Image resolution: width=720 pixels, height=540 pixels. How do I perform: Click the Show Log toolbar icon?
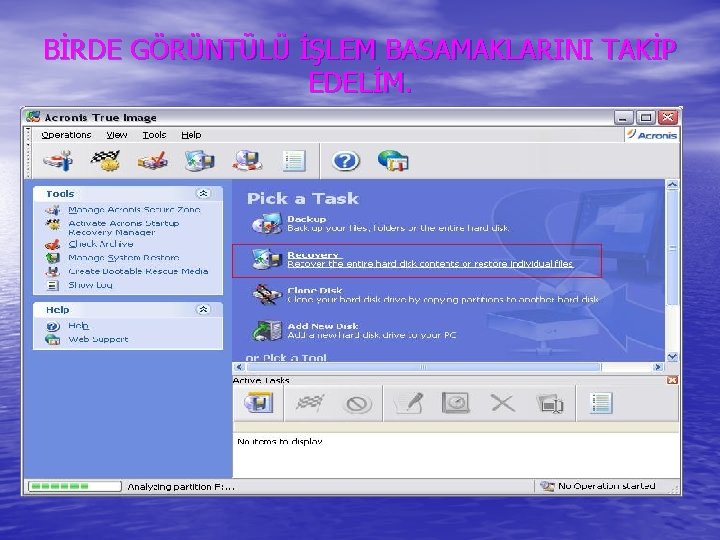pyautogui.click(x=294, y=161)
